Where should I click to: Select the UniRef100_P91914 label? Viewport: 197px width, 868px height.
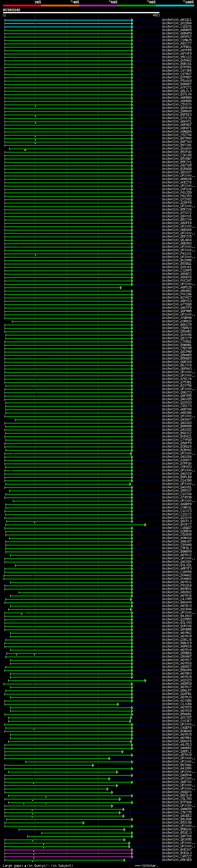[177, 585]
